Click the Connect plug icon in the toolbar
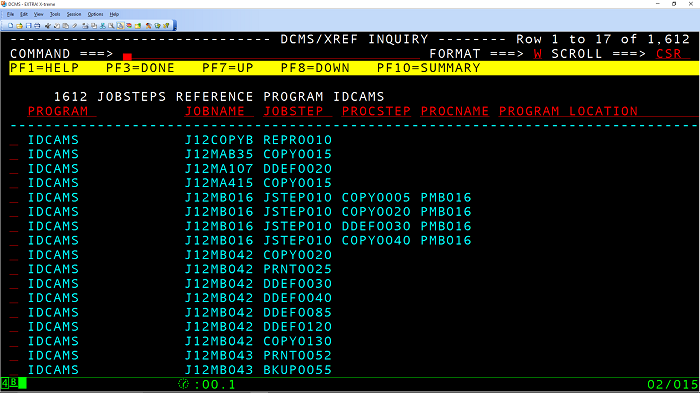 [48, 26]
